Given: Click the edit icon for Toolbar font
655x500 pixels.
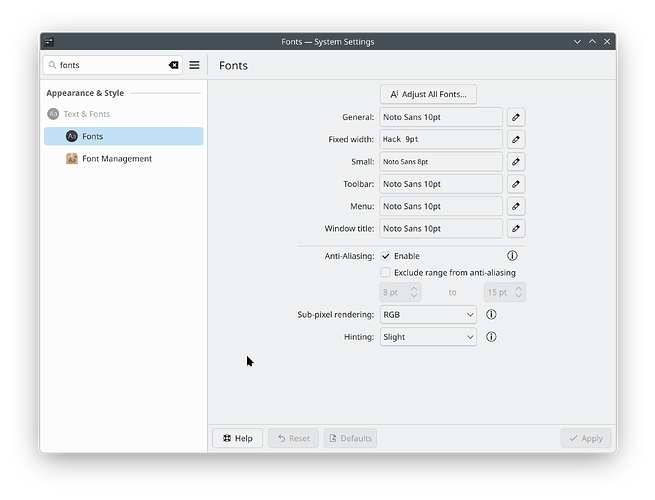Looking at the screenshot, I should (516, 184).
